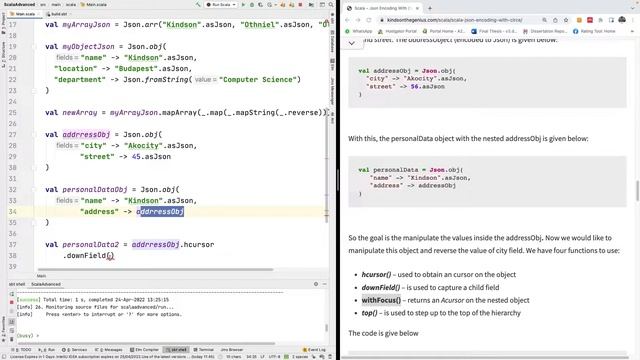Screen dimensions: 640x360
Task: Switch to the build.sbt editor tab
Action: click(58, 14)
